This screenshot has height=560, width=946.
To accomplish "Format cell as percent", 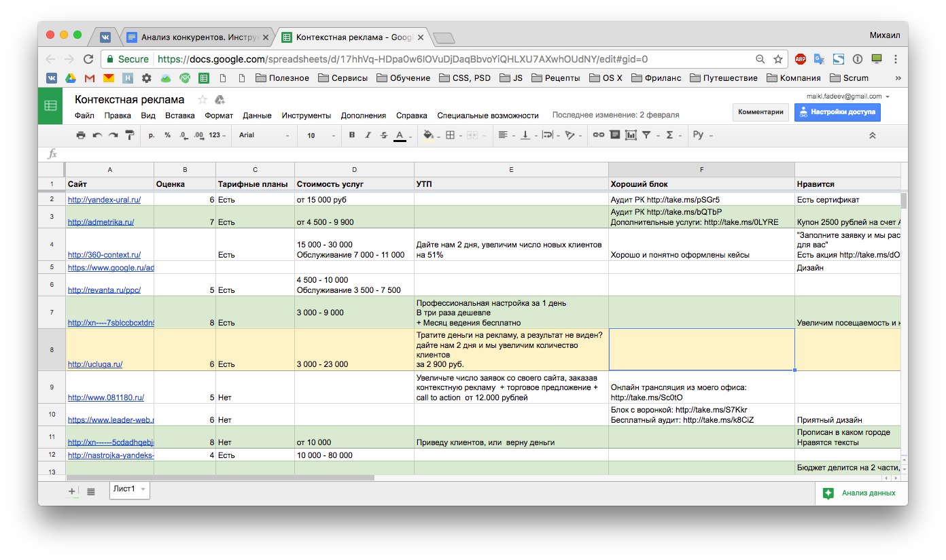I will [168, 135].
